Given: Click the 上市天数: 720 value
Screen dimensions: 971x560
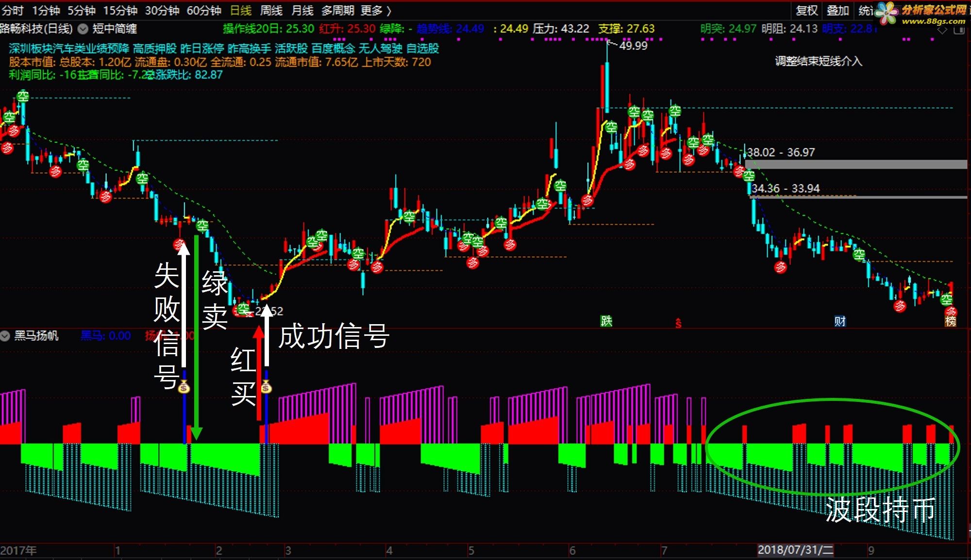Looking at the screenshot, I should pyautogui.click(x=396, y=62).
